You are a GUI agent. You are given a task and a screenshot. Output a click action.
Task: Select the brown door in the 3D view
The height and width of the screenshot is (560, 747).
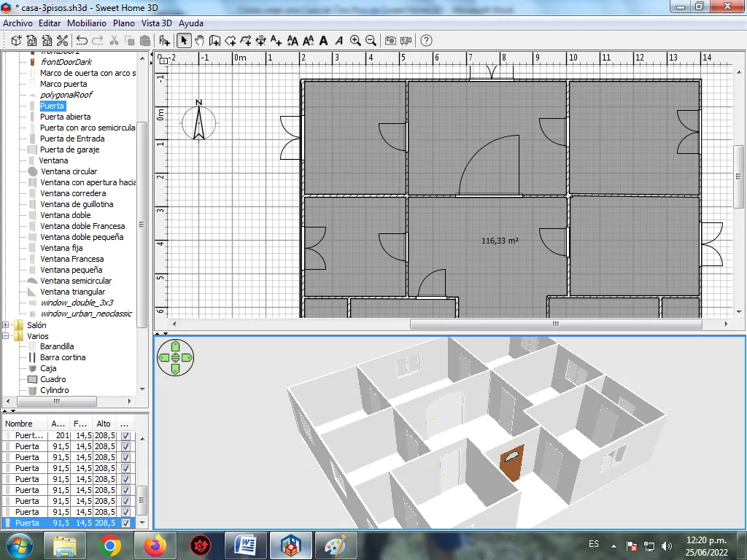click(512, 463)
